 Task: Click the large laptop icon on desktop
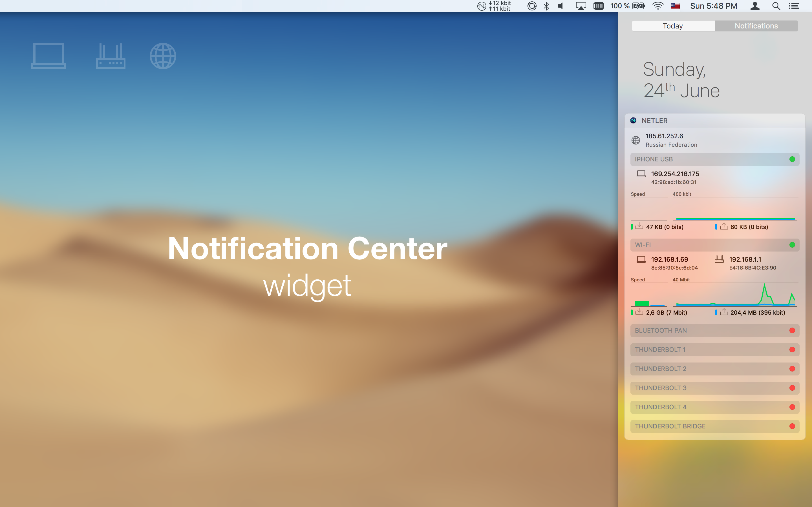pyautogui.click(x=49, y=56)
